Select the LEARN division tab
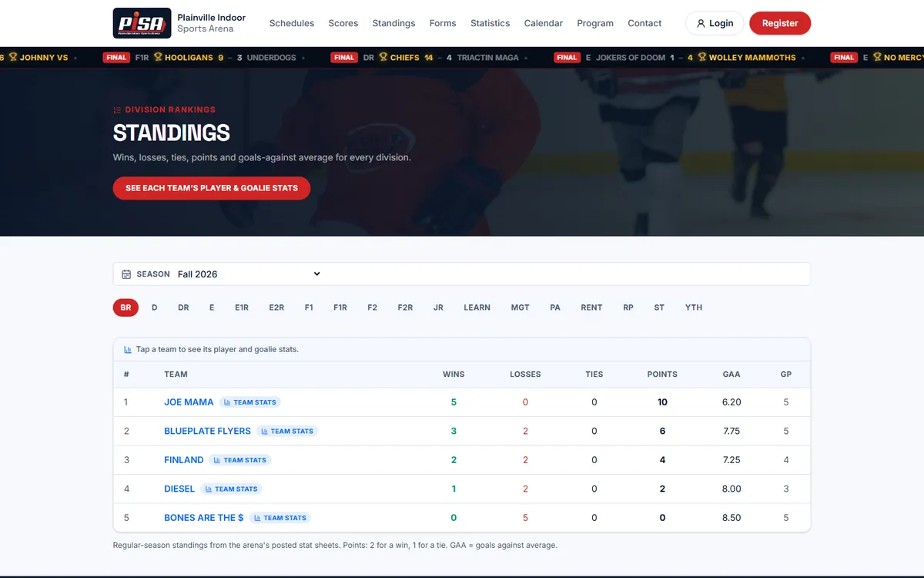The width and height of the screenshot is (924, 578). (477, 307)
